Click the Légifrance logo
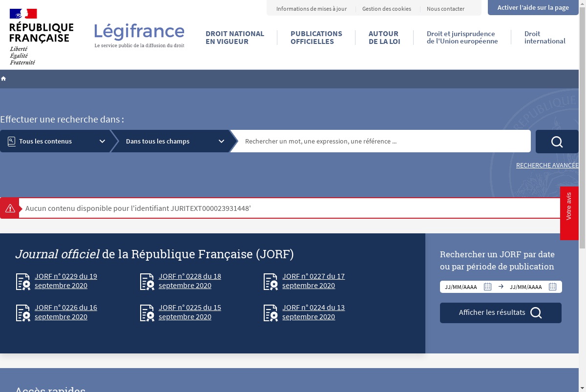The width and height of the screenshot is (586, 392). [x=139, y=35]
